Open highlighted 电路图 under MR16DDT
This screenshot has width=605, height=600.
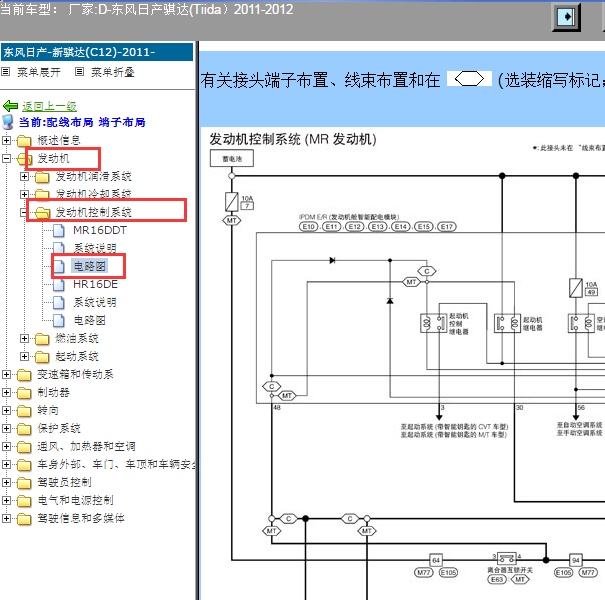[90, 266]
